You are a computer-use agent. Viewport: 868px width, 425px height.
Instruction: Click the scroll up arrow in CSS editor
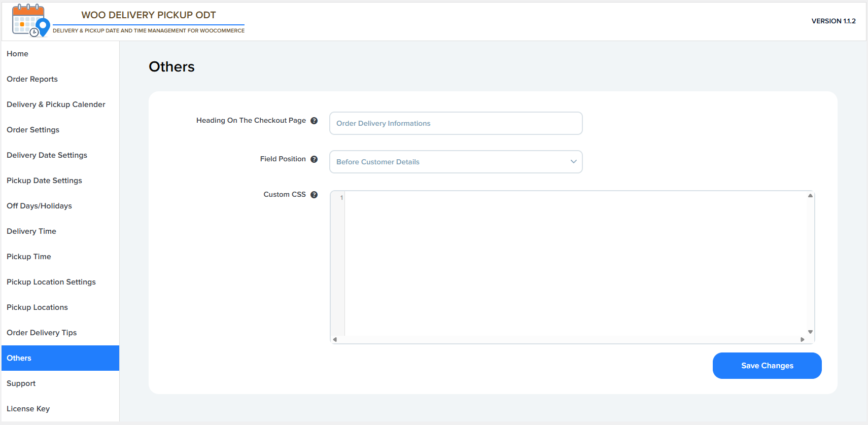pos(810,196)
